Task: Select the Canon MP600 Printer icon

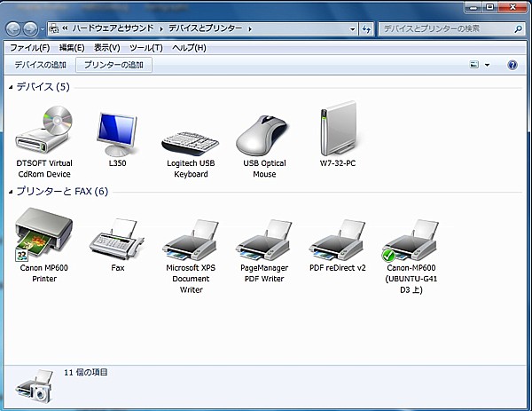Action: pyautogui.click(x=43, y=234)
